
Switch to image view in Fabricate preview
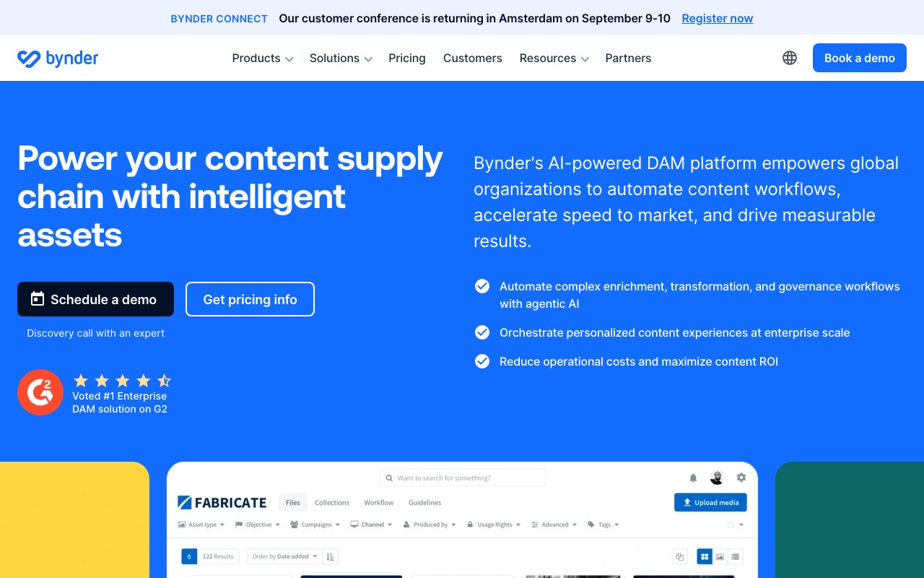[x=720, y=556]
